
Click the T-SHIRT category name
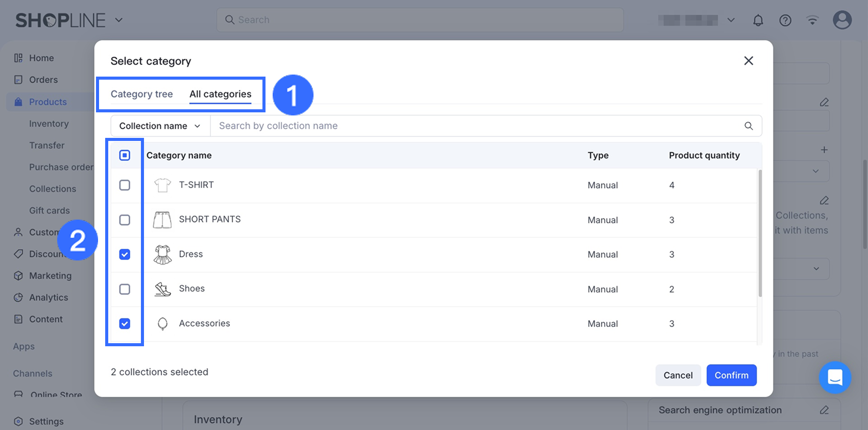pos(197,185)
